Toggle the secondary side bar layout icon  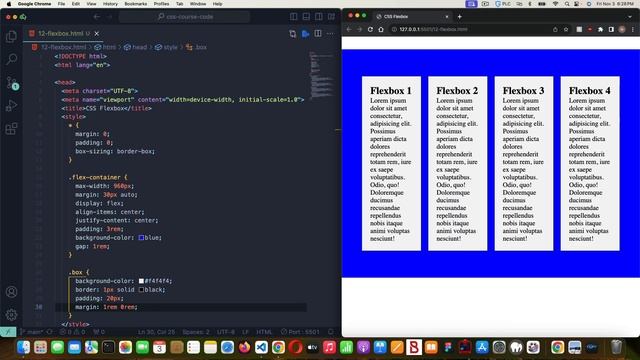click(x=319, y=17)
